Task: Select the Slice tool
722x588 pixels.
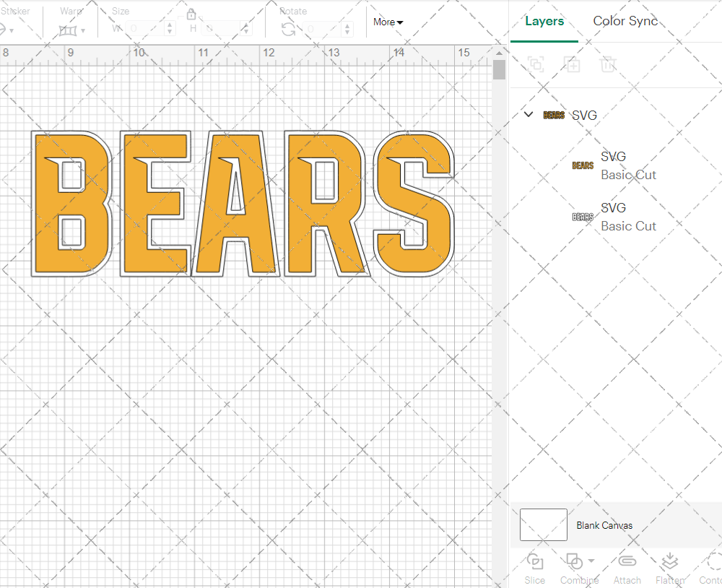Action: click(x=534, y=567)
